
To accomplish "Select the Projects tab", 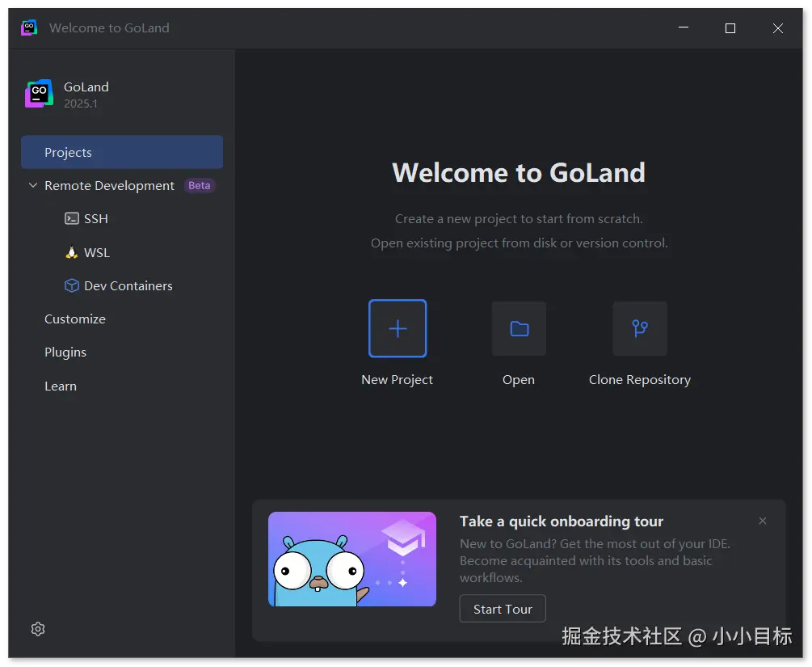I will click(122, 152).
